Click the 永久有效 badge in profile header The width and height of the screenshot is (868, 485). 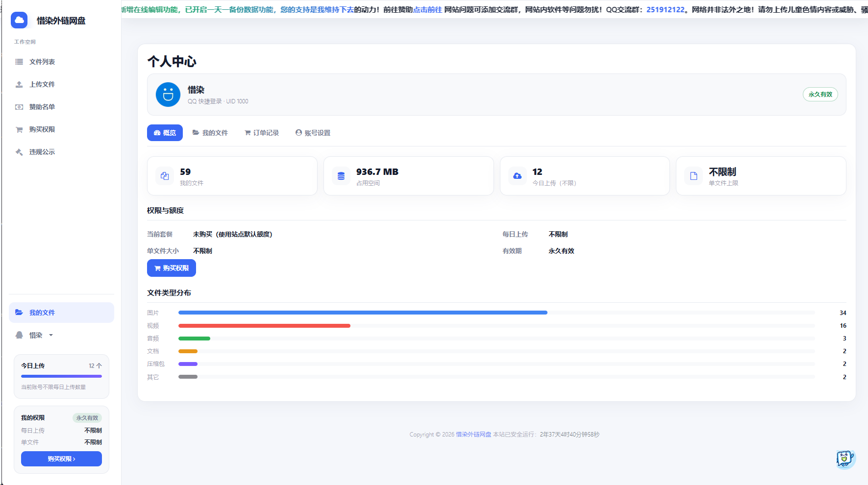820,95
